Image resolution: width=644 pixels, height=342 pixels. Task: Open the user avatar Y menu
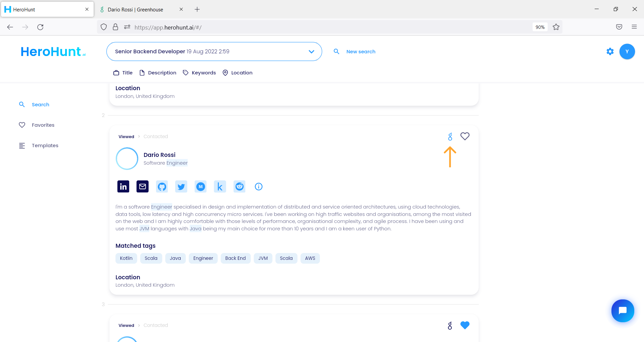(x=627, y=51)
